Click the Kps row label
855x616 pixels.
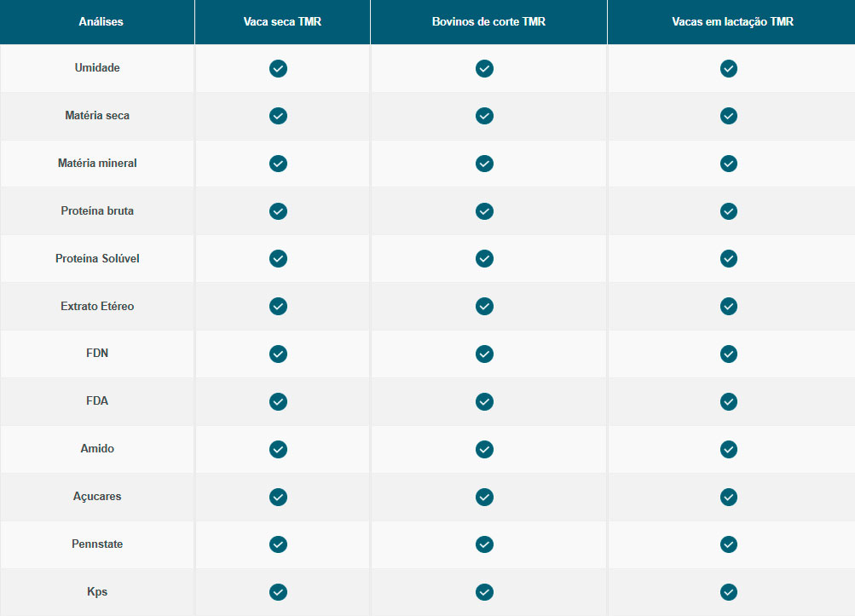pyautogui.click(x=97, y=592)
